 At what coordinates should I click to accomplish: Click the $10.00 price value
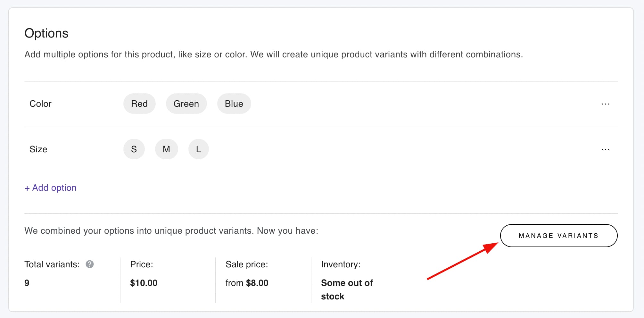coord(144,283)
